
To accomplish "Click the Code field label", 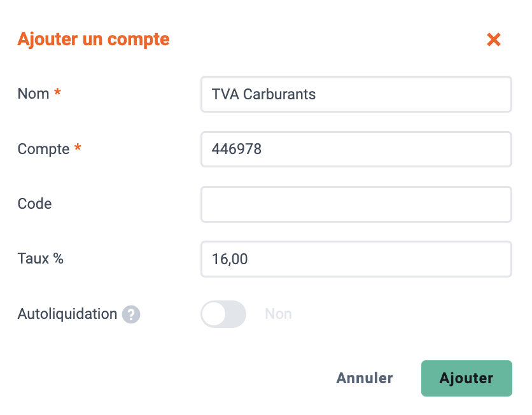I will pos(34,204).
